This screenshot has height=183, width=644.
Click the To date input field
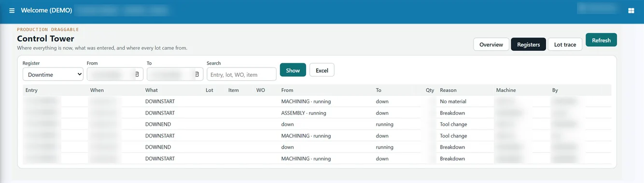coord(175,74)
